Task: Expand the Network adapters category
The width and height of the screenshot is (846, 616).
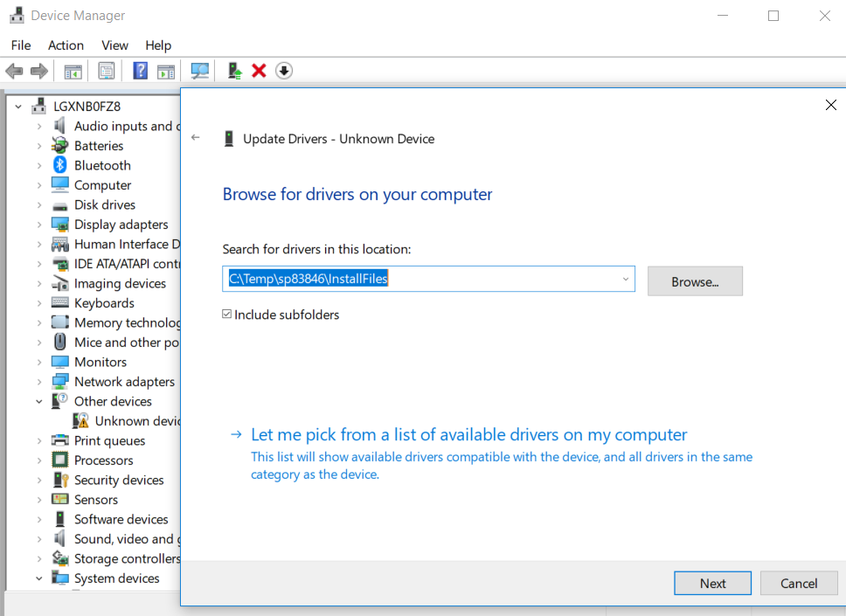Action: [x=39, y=382]
